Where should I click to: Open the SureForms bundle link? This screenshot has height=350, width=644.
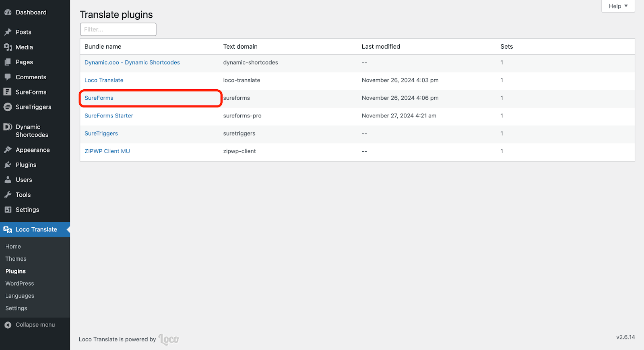click(x=99, y=98)
